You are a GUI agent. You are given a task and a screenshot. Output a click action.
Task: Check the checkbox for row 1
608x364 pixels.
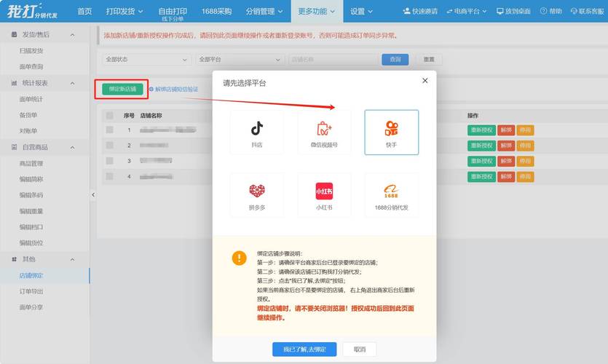click(x=110, y=130)
